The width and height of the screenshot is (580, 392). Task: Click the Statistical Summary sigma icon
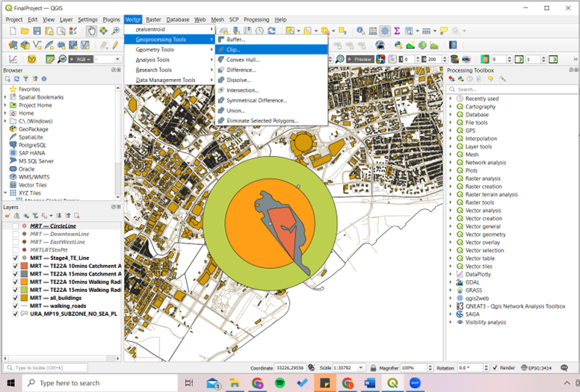pyautogui.click(x=397, y=31)
